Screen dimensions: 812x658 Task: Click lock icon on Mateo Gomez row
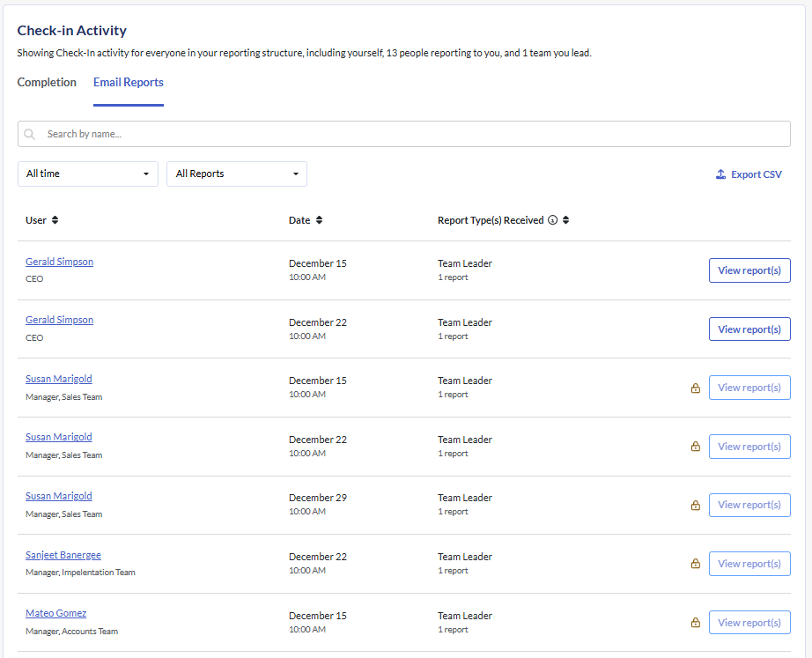pyautogui.click(x=696, y=623)
